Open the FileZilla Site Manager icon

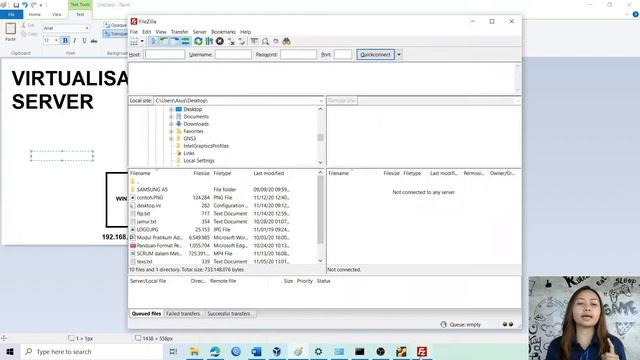(134, 41)
